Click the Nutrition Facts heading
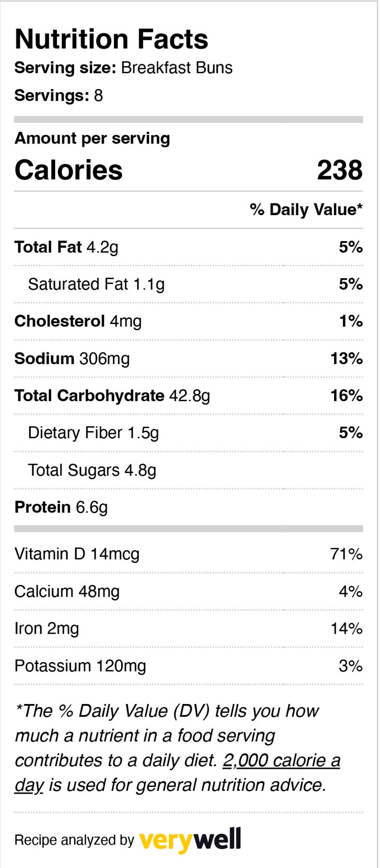The image size is (380, 868). [x=112, y=39]
